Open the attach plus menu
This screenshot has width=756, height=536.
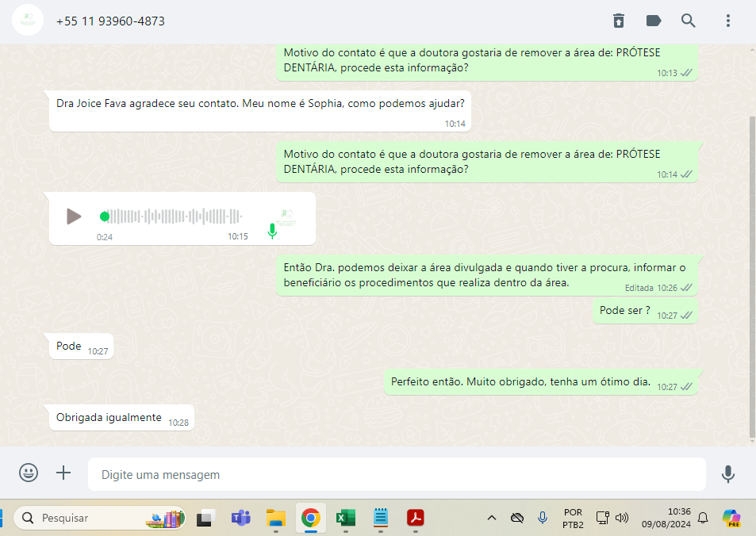(63, 473)
